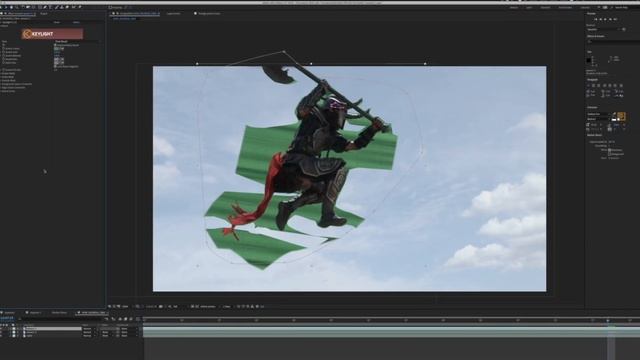Toggle Lock Biases Together checkbox
Screen dimensions: 640x360
pyautogui.click(x=56, y=66)
